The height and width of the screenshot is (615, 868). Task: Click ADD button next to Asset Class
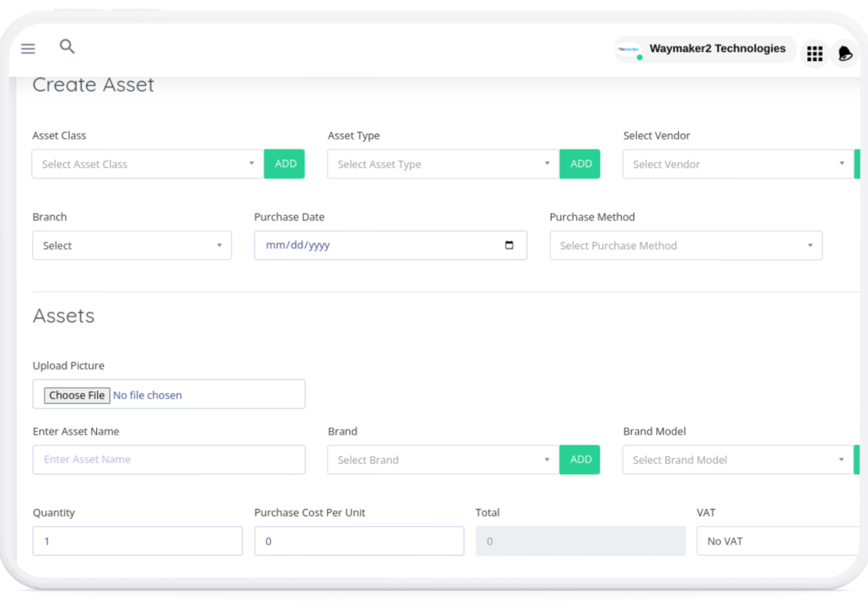(x=285, y=164)
